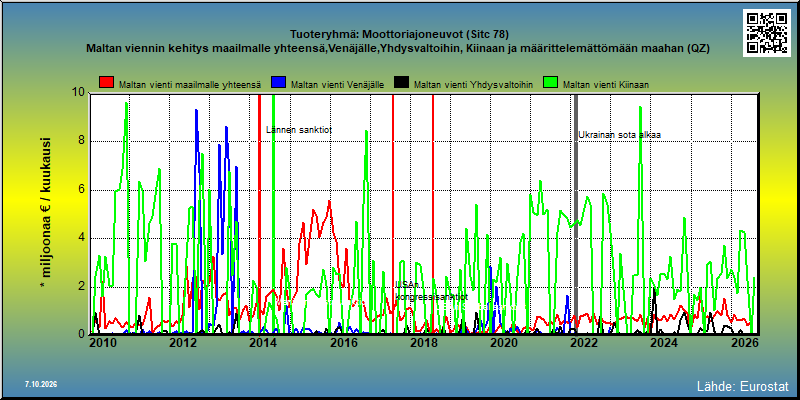Select legend label 'Maltan vienti Yhdysvaltoihin'

(473, 85)
